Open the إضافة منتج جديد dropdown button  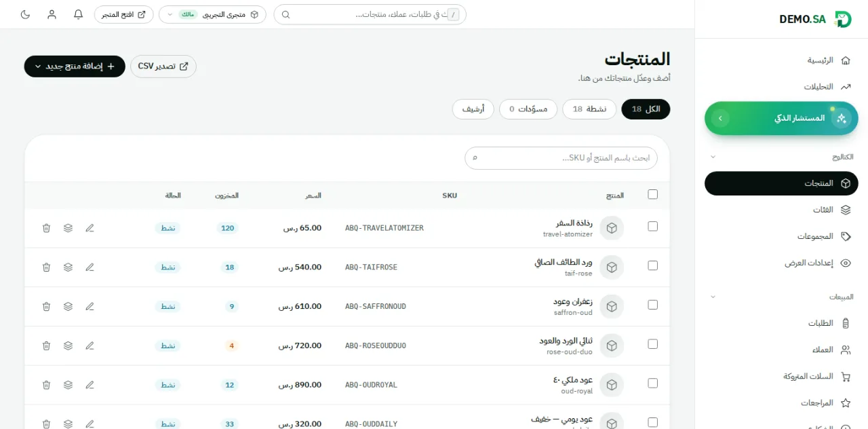coord(75,67)
